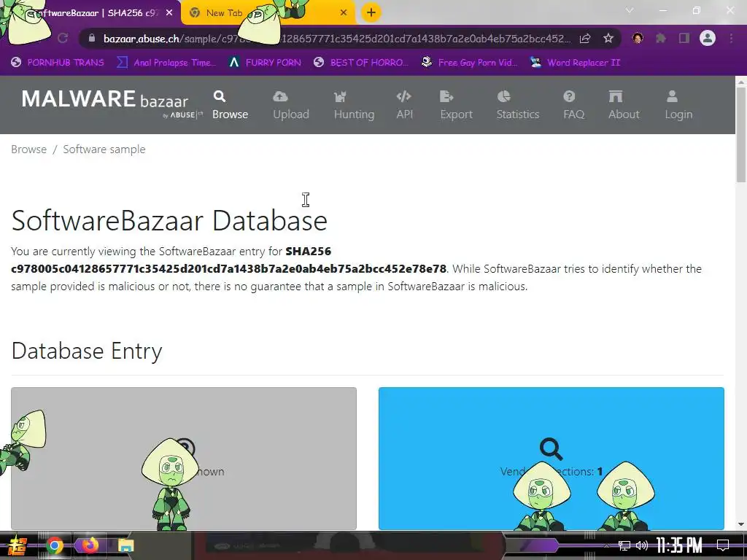Switch to the New Tab tab
747x560 pixels.
pyautogui.click(x=268, y=13)
